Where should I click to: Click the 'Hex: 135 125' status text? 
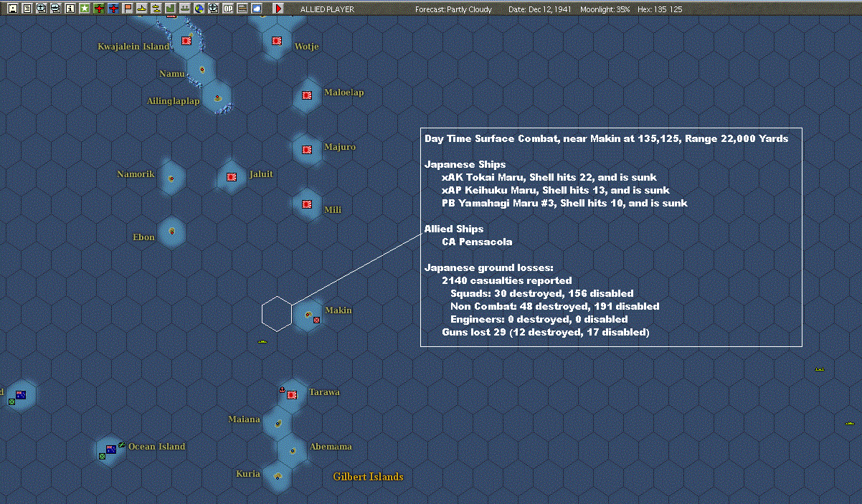click(x=658, y=9)
